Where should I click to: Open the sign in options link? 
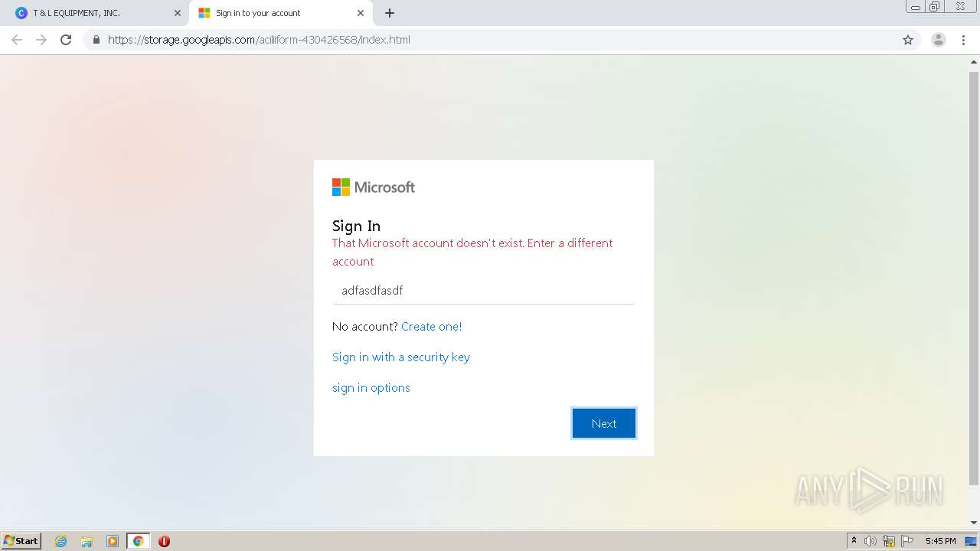point(371,388)
